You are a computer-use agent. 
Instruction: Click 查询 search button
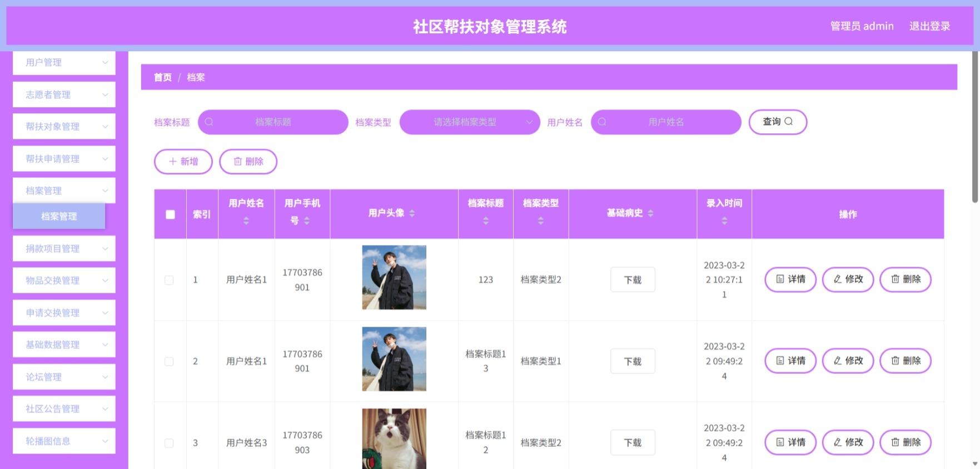coord(778,122)
